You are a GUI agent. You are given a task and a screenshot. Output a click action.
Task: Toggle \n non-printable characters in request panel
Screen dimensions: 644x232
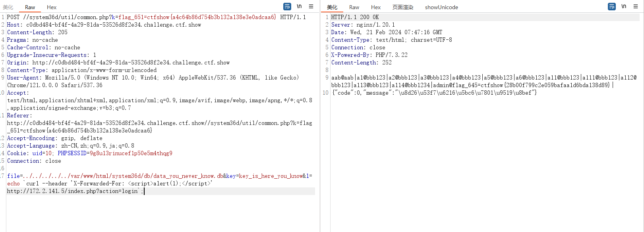tap(299, 6)
